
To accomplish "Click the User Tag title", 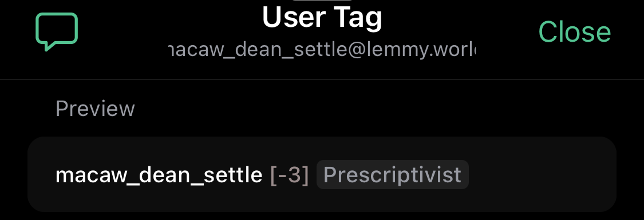I will (x=322, y=17).
